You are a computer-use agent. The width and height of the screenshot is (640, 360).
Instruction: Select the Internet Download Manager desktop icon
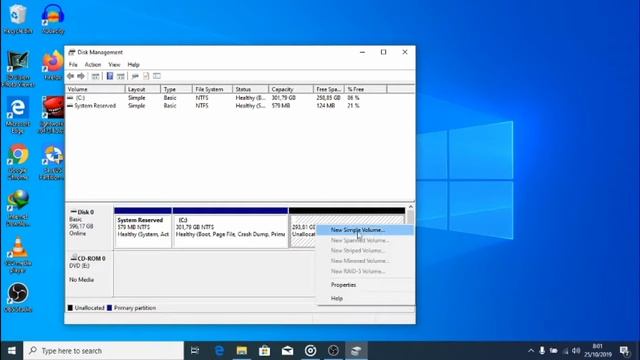pyautogui.click(x=18, y=208)
